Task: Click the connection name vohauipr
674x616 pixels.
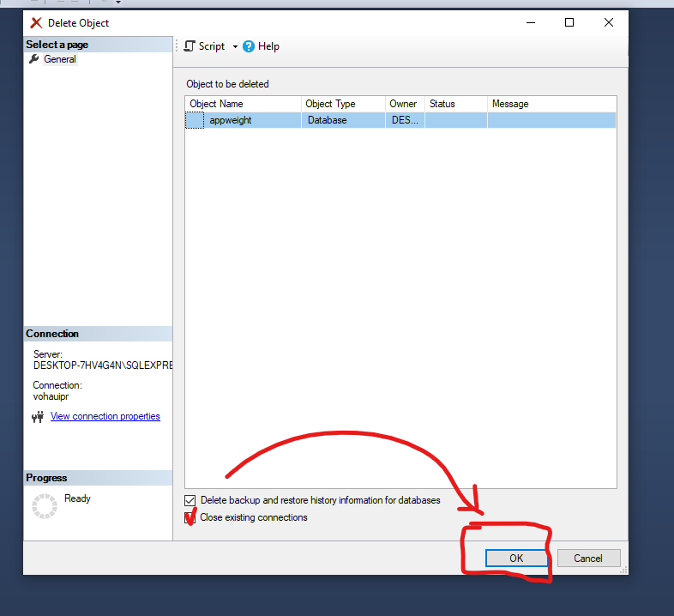Action: pyautogui.click(x=51, y=396)
